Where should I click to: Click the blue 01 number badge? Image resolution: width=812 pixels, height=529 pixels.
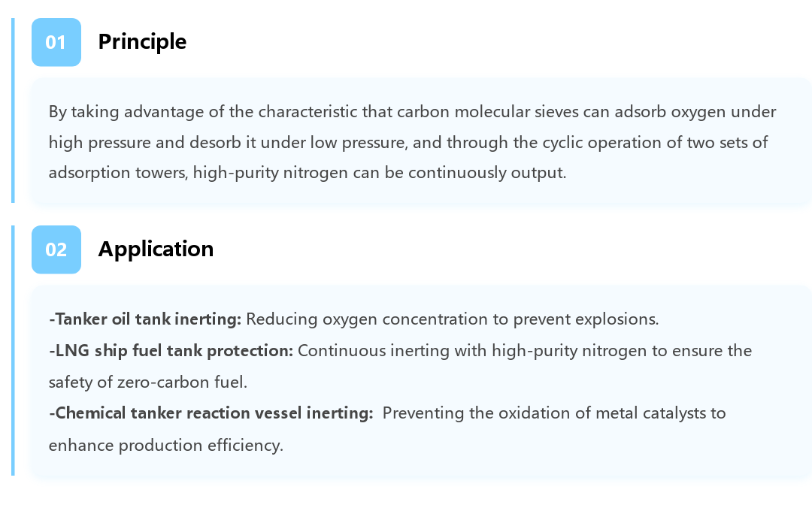click(56, 42)
